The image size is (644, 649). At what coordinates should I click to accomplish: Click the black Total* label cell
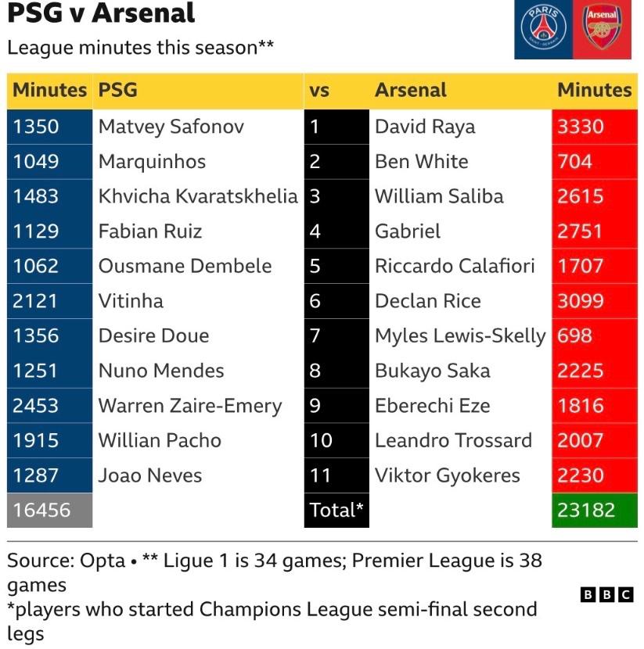(x=336, y=510)
